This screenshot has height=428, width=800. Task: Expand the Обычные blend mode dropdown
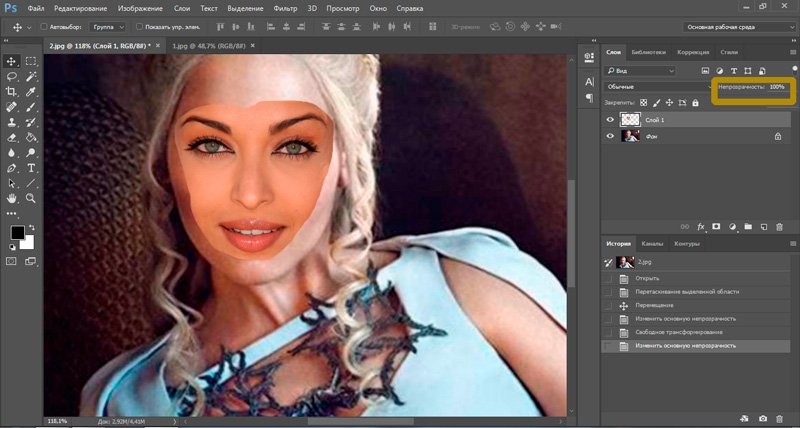655,87
